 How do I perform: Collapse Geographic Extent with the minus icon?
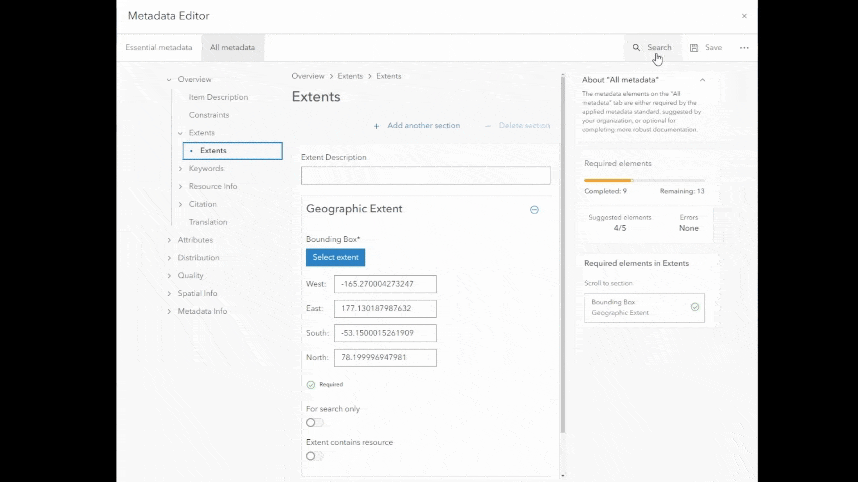coord(534,210)
